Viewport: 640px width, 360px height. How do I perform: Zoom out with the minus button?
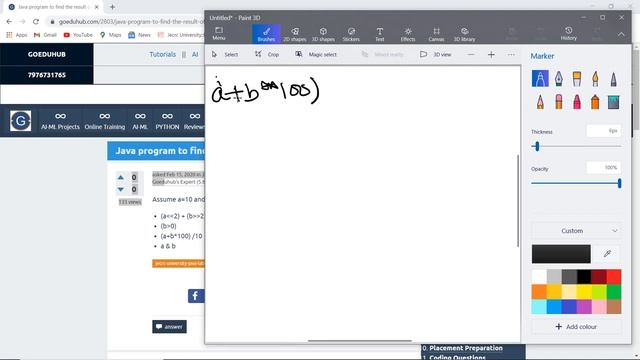pos(471,54)
